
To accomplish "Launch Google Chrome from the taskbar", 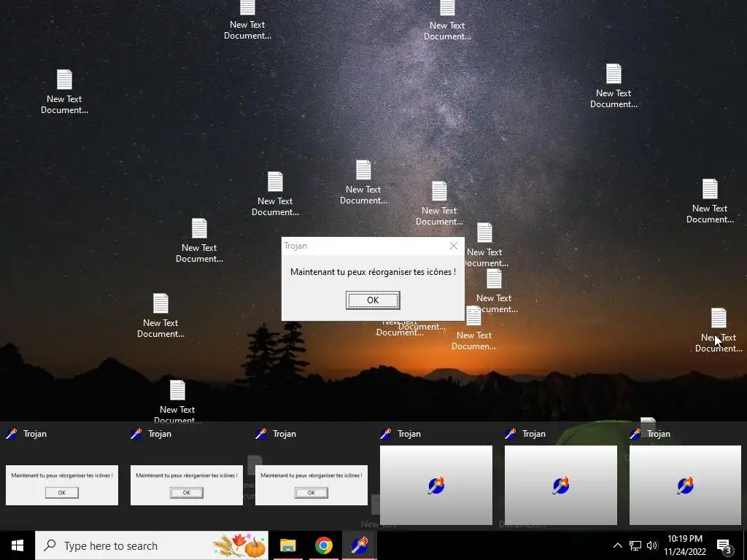I will click(x=323, y=545).
